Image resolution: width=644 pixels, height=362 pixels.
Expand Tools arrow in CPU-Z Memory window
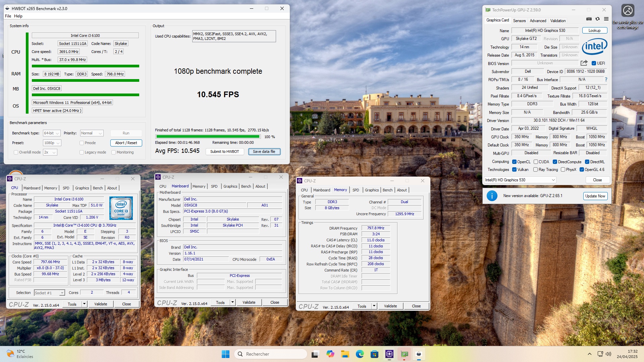[374, 306]
